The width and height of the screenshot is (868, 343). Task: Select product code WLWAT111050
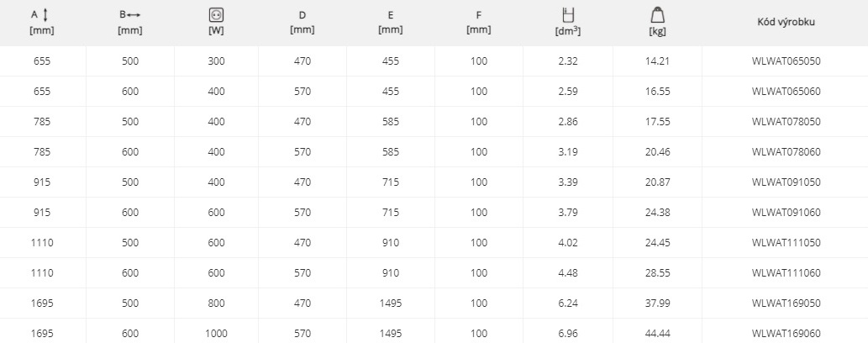786,243
